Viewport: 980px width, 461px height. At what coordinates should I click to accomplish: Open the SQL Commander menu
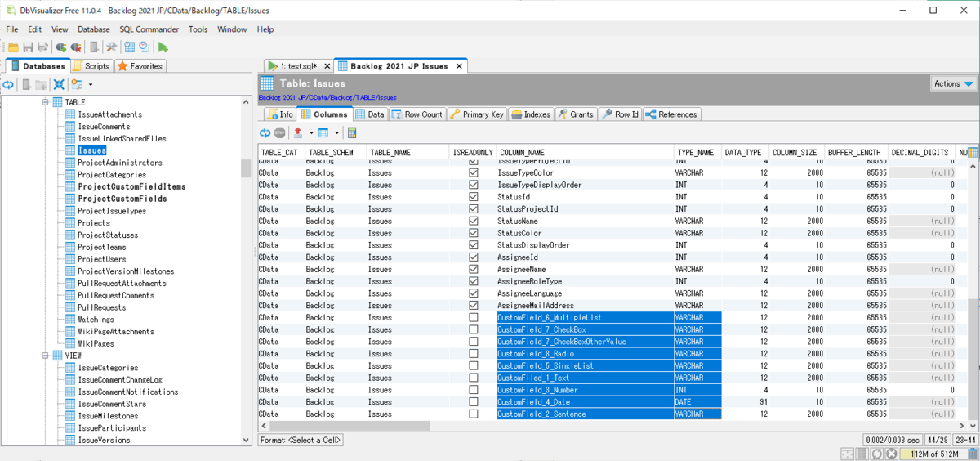coord(149,29)
